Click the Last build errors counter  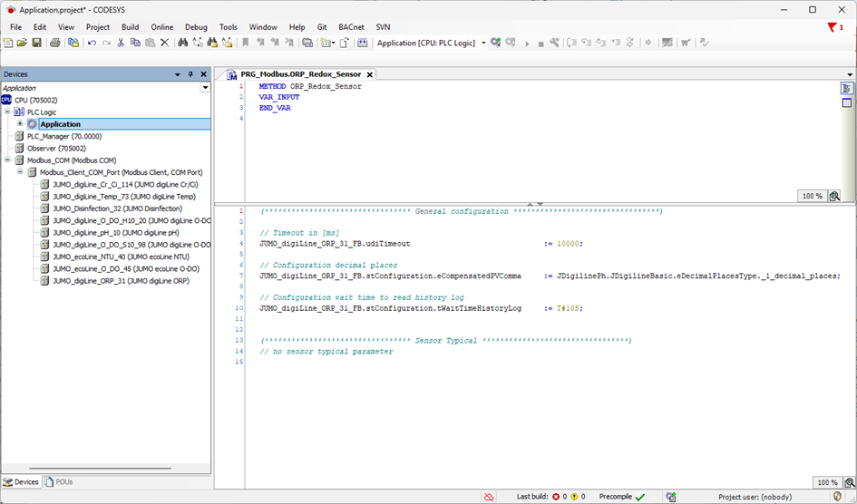point(560,497)
